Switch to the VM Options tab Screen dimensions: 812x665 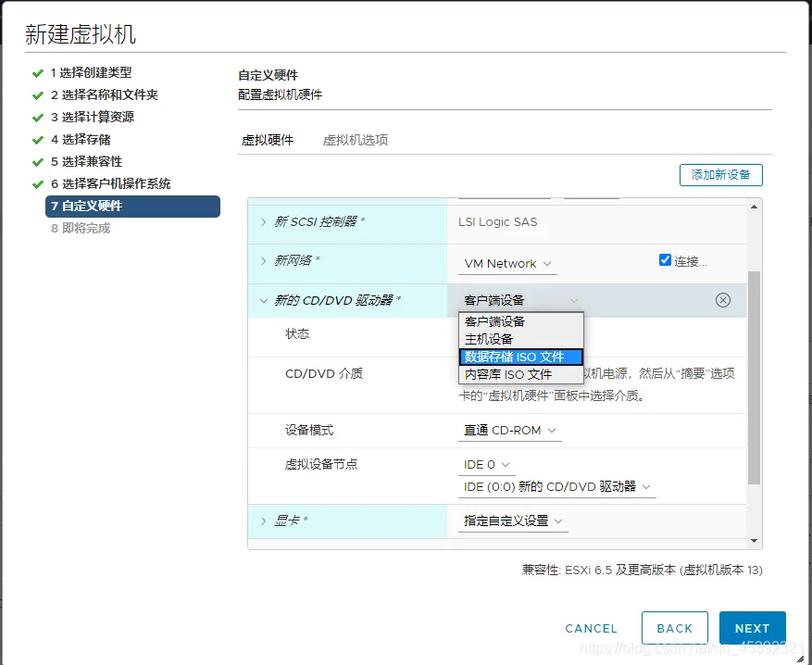pyautogui.click(x=356, y=140)
